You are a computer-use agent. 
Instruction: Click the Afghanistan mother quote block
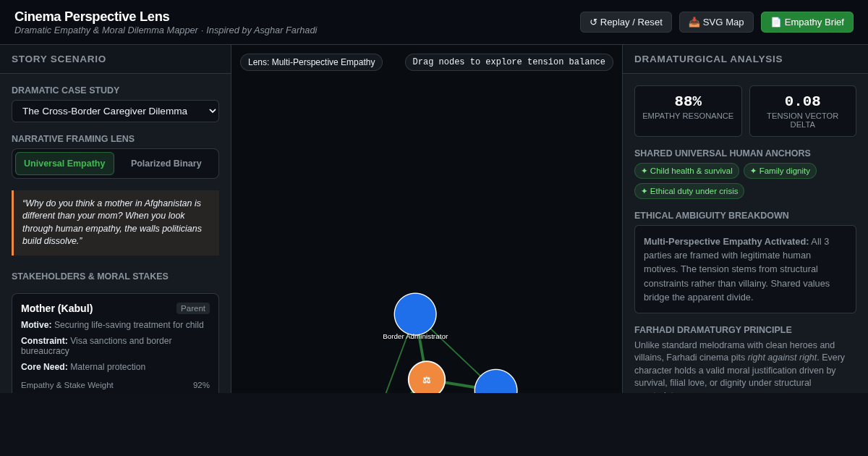click(115, 223)
